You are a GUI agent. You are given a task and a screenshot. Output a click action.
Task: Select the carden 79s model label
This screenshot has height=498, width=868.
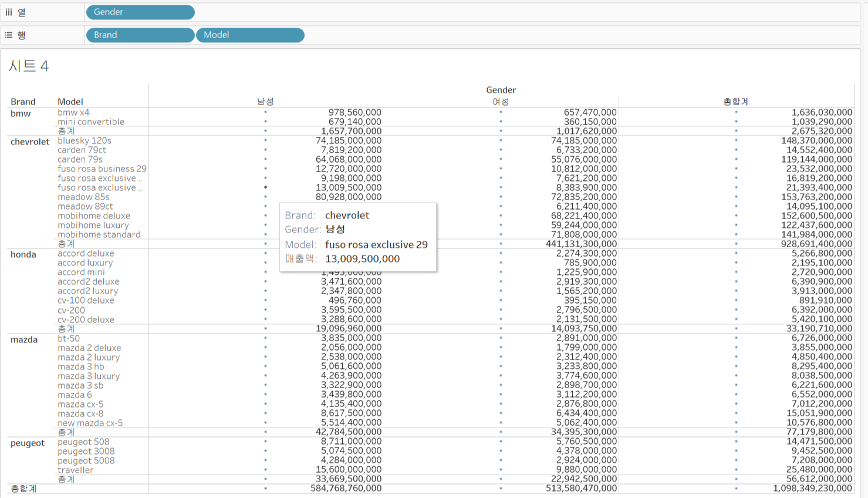(80, 159)
